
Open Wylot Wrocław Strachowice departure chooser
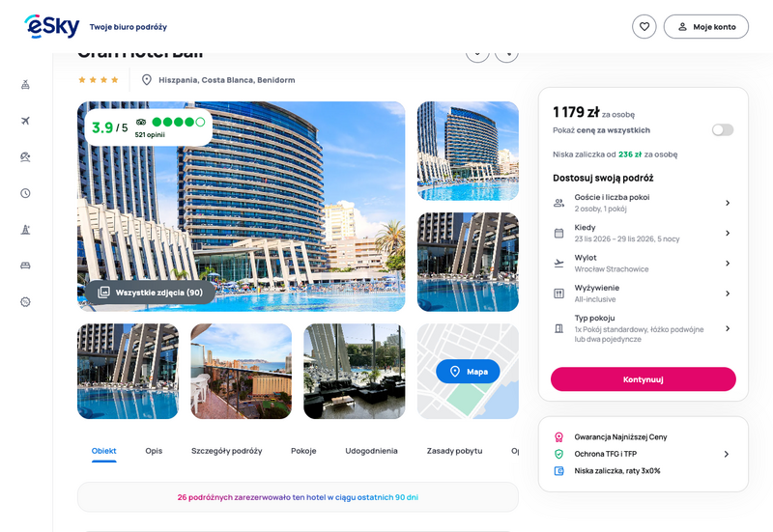pyautogui.click(x=643, y=264)
